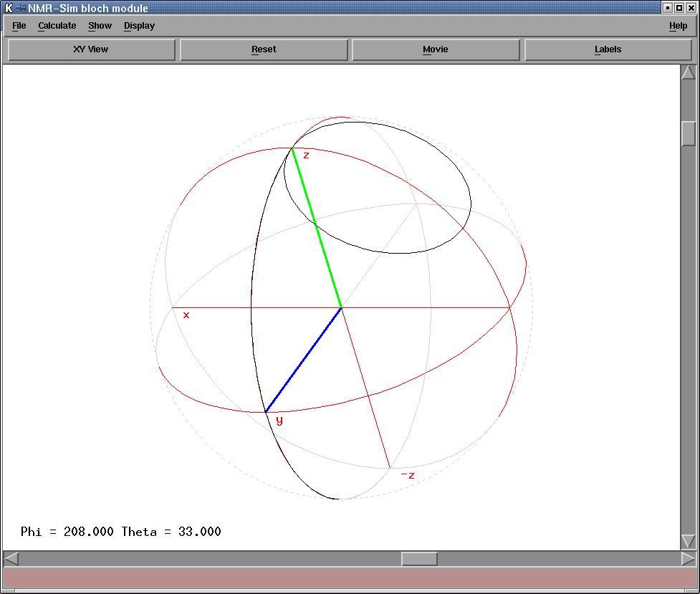Click the horizontal scrollbar right arrow
Image resolution: width=700 pixels, height=594 pixels.
click(x=688, y=559)
